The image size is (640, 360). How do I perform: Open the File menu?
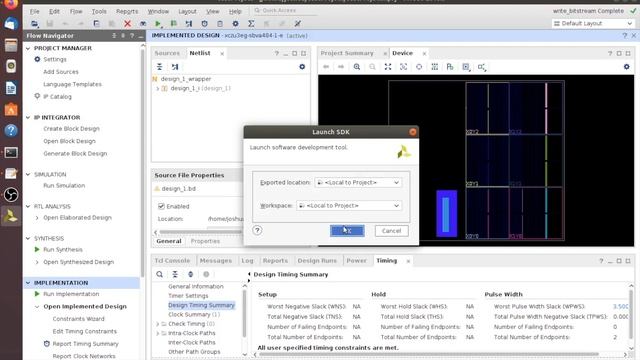35,11
